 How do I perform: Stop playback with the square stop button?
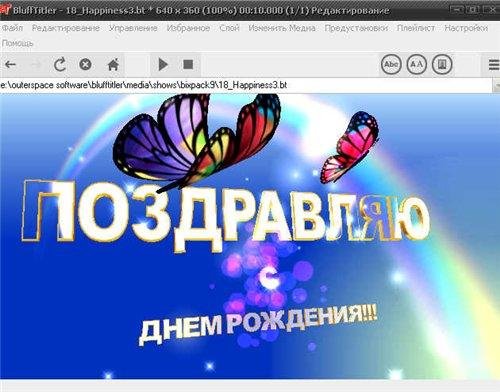(188, 64)
